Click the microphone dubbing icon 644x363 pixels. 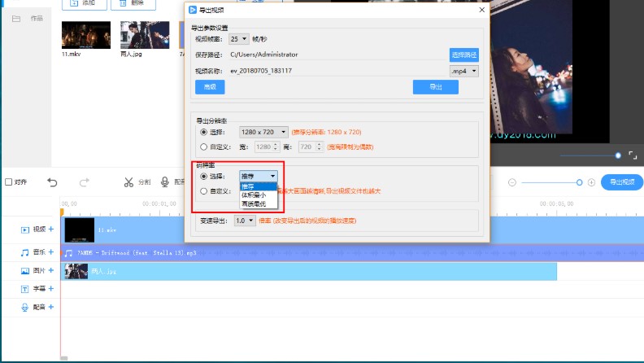pyautogui.click(x=165, y=182)
